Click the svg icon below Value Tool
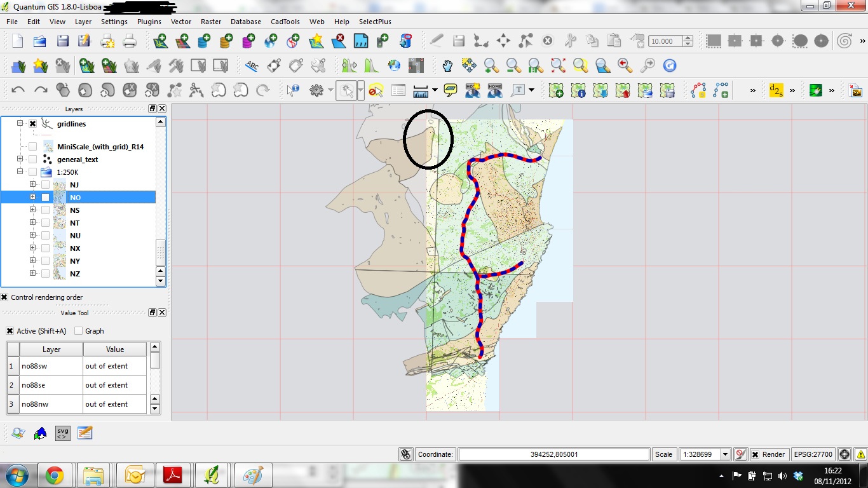The width and height of the screenshot is (868, 488). coord(62,433)
